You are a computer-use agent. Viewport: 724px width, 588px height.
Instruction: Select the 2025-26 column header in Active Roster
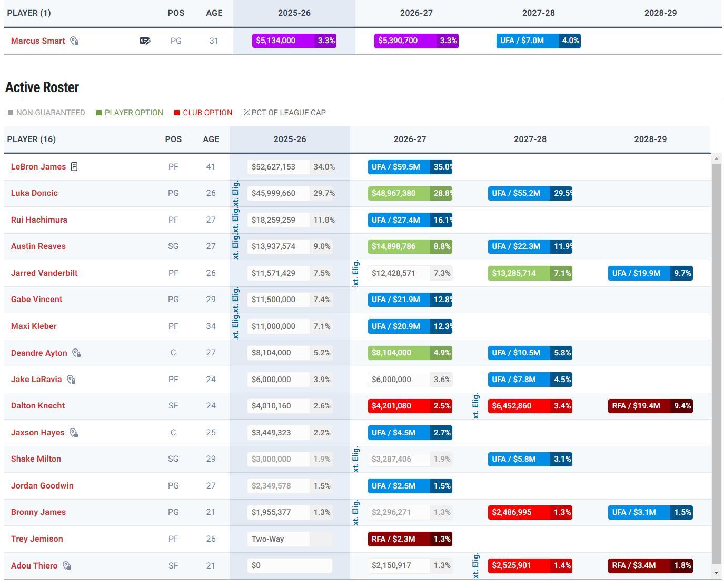(290, 139)
